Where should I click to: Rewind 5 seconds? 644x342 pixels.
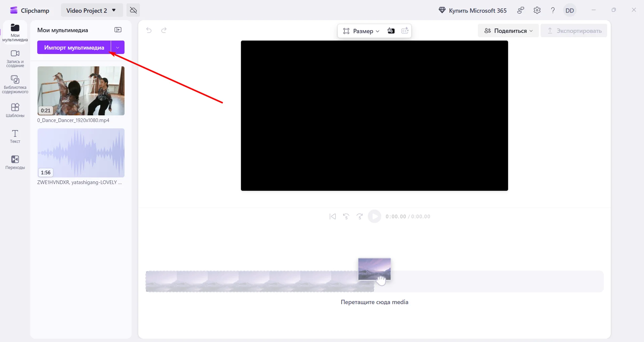click(346, 217)
